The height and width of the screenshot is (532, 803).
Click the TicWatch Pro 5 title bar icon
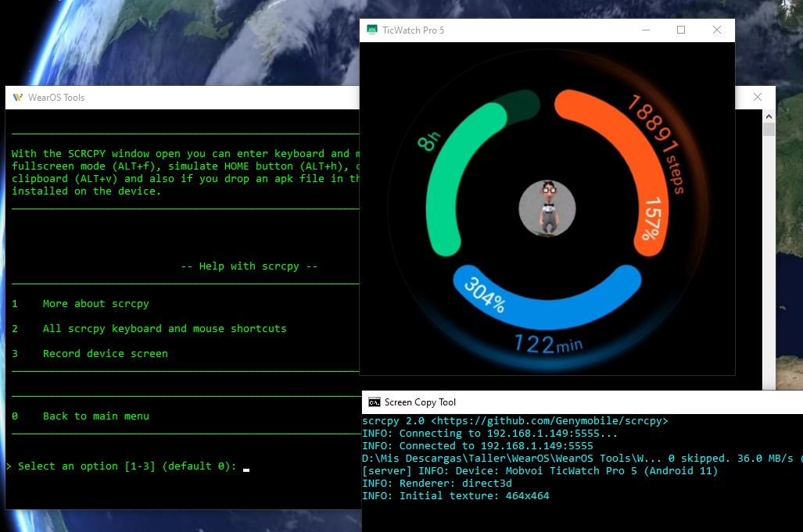point(371,30)
